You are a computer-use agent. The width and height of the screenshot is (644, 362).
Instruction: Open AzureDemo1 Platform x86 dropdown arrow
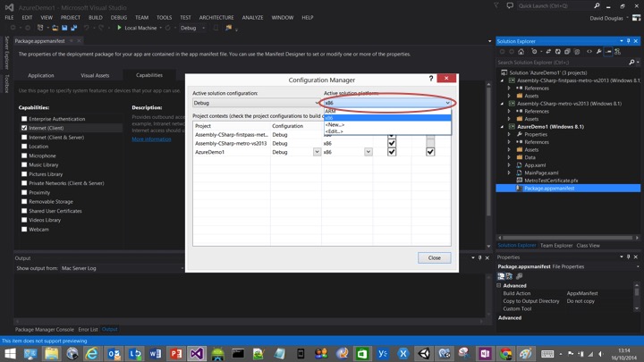point(369,152)
